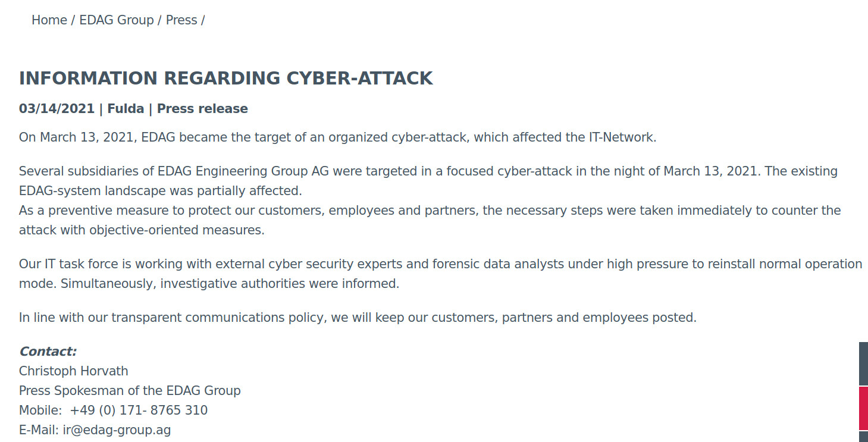Click the Press Spokesman of the EDAG Group line
Image resolution: width=868 pixels, height=442 pixels.
[x=130, y=390]
